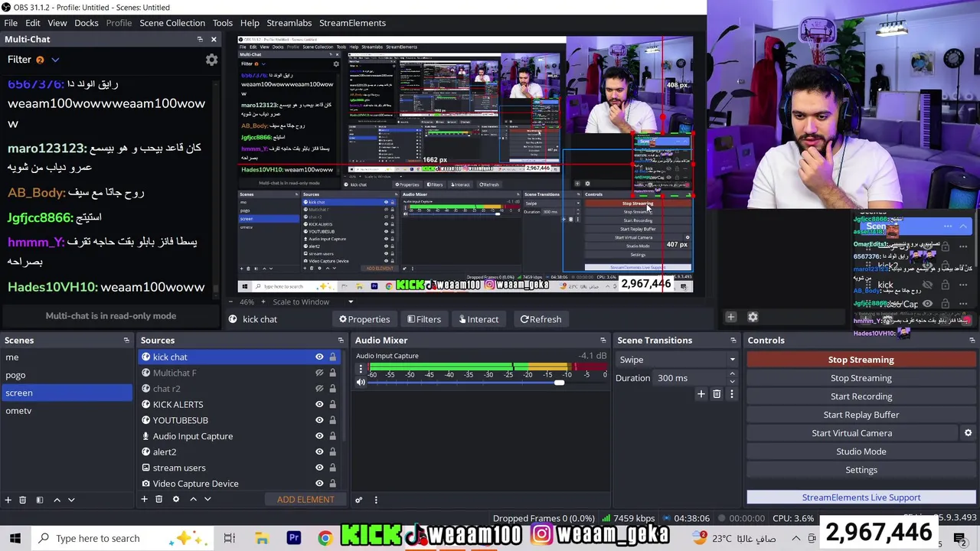Expand the Multi-Chat Filter dropdown
The height and width of the screenshot is (551, 980).
click(x=55, y=60)
